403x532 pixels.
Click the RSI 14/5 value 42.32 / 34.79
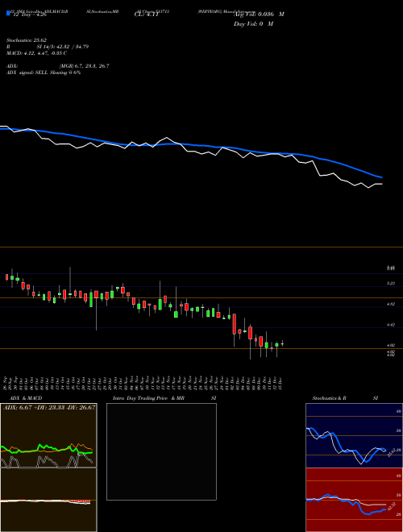(48, 47)
